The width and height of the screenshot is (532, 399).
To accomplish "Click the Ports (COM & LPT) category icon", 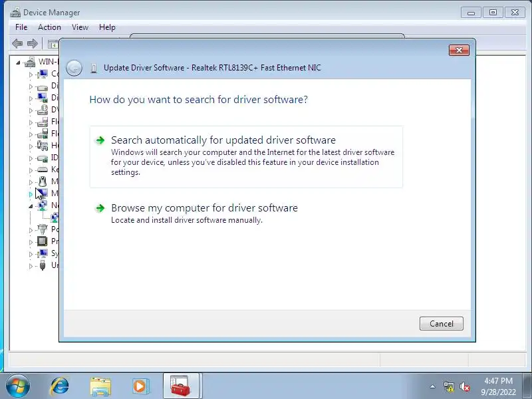I will (x=43, y=229).
